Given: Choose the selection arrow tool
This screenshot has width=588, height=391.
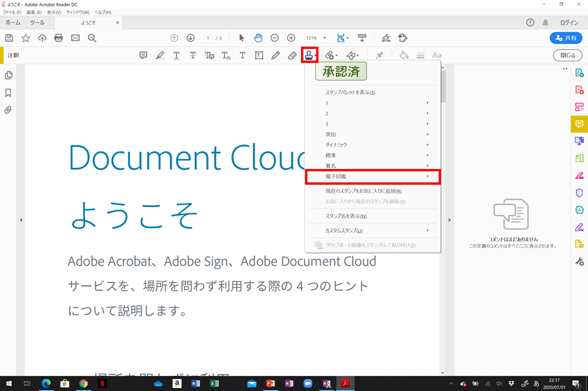Looking at the screenshot, I should pos(242,38).
